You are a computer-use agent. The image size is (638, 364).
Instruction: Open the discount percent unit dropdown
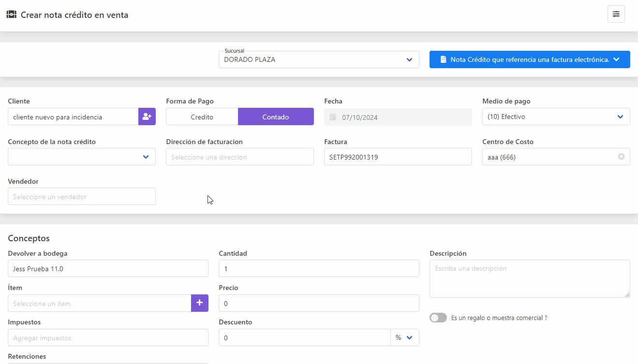[x=405, y=337]
